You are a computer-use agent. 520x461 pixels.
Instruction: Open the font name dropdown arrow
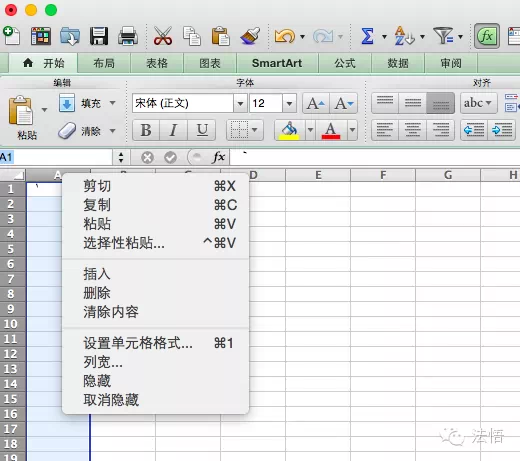(240, 103)
